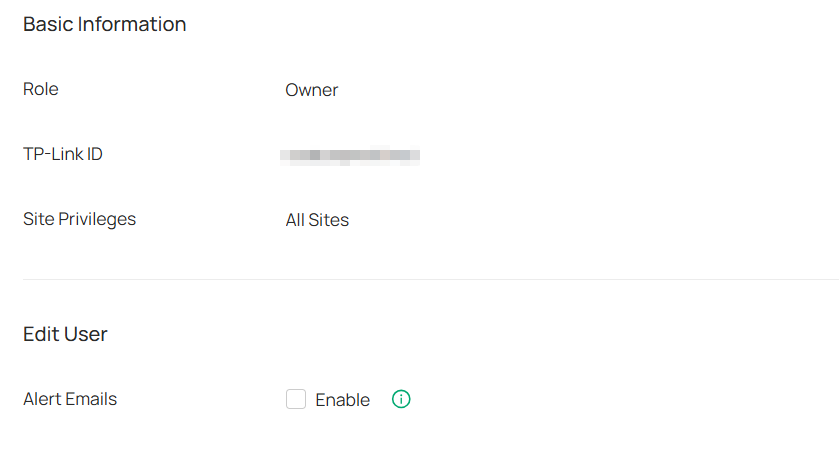This screenshot has width=839, height=455.
Task: Click the blurred TP-Link ID value
Action: (349, 155)
